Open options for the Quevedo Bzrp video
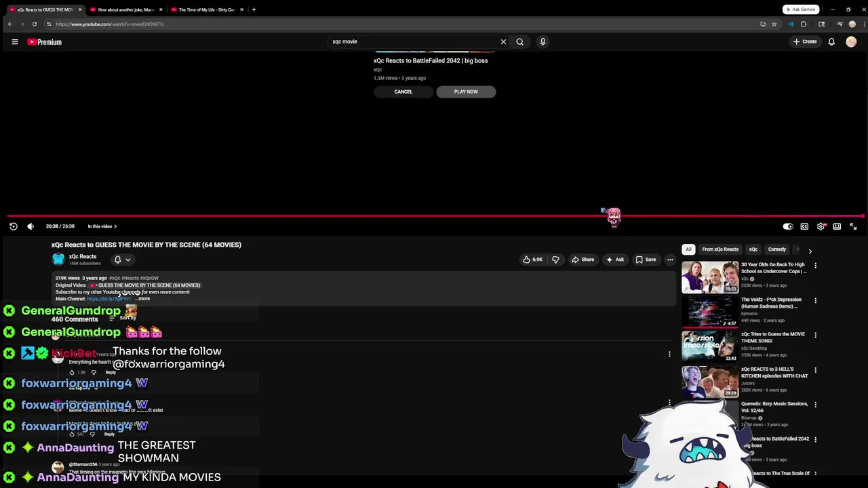Viewport: 868px width, 488px height. click(815, 405)
